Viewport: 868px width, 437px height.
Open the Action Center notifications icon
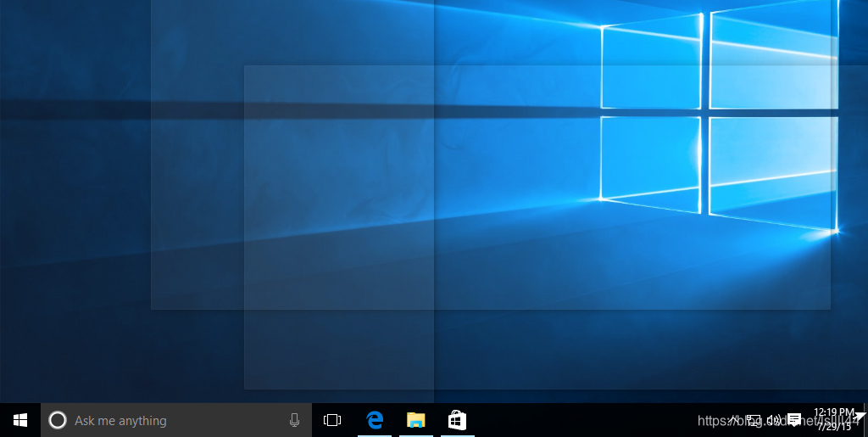click(794, 420)
